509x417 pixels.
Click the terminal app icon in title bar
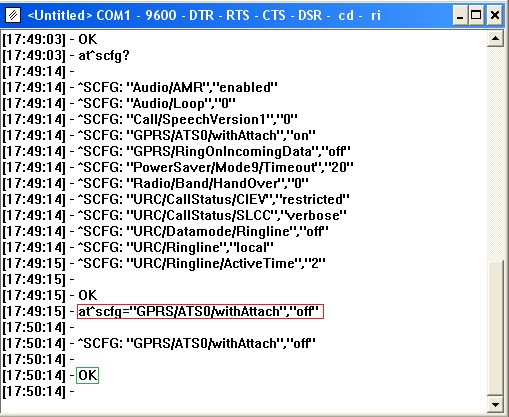[x=13, y=15]
